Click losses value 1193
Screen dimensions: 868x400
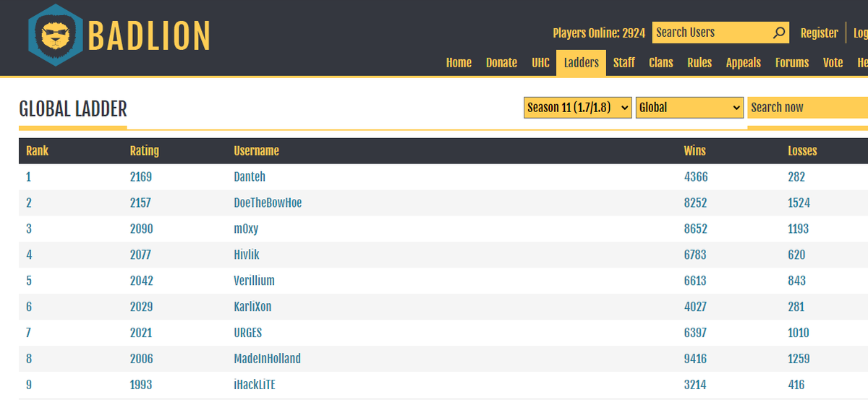[x=799, y=229]
